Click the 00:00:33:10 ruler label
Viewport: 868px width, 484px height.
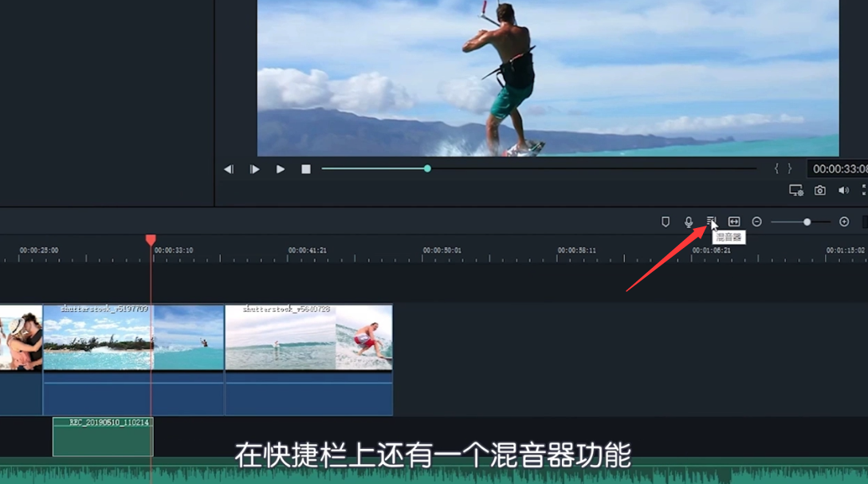pos(174,250)
